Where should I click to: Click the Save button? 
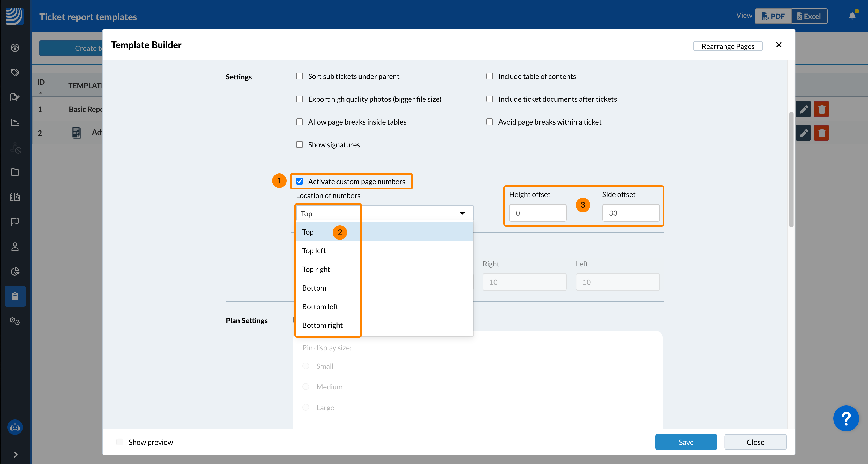pyautogui.click(x=686, y=442)
